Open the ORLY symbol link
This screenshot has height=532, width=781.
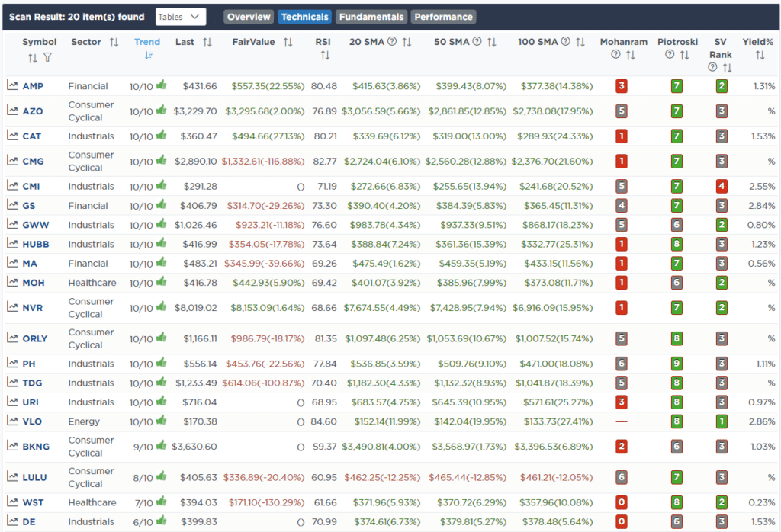pyautogui.click(x=35, y=339)
